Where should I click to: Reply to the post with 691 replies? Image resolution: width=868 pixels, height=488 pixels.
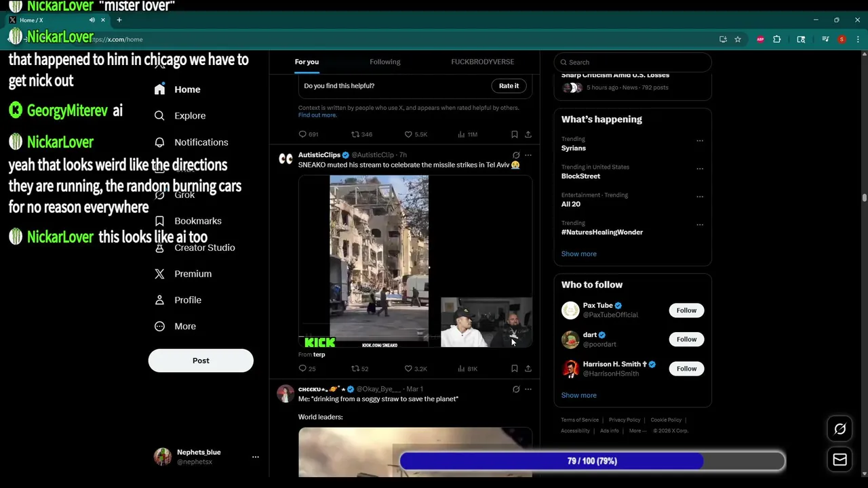(309, 134)
